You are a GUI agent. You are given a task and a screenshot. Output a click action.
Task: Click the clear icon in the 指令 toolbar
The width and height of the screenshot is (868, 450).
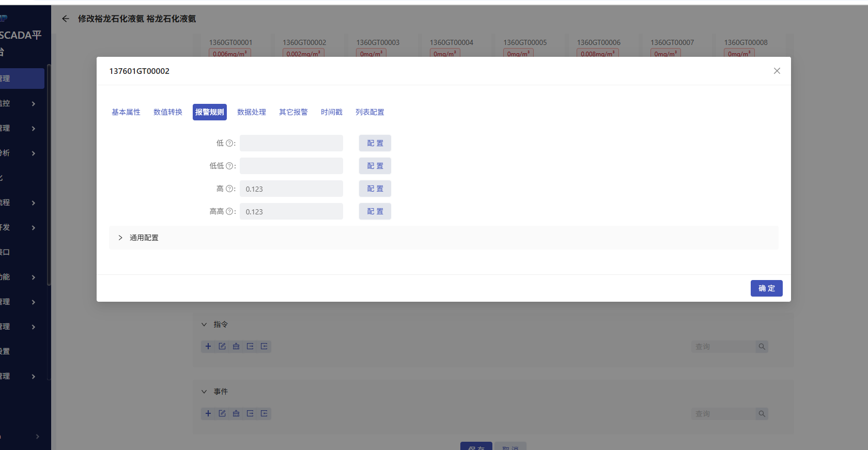(x=236, y=346)
